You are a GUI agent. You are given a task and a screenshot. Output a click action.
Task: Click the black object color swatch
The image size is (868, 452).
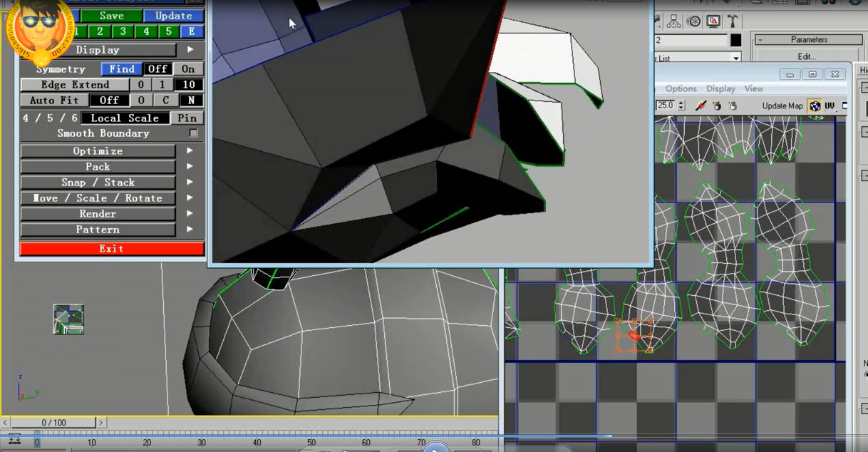pyautogui.click(x=735, y=41)
